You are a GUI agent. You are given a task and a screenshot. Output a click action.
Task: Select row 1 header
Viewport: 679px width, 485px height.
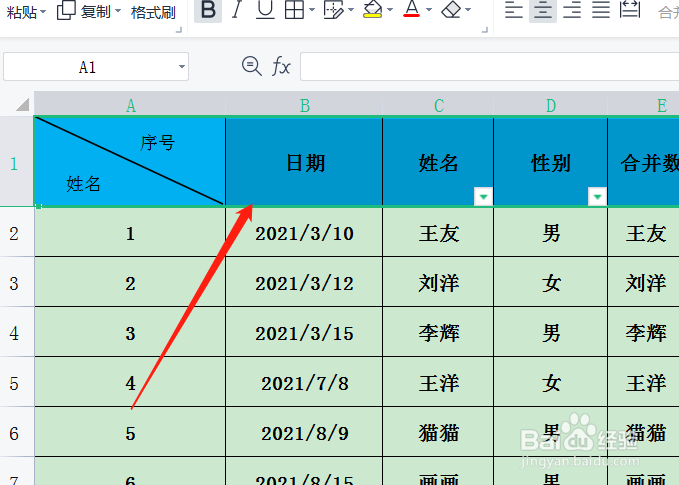(x=16, y=163)
